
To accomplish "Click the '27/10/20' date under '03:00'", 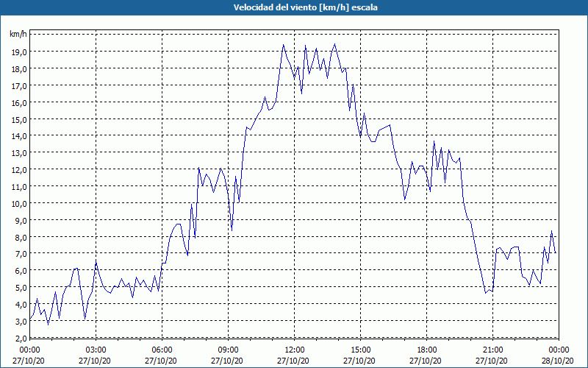I will [x=95, y=361].
